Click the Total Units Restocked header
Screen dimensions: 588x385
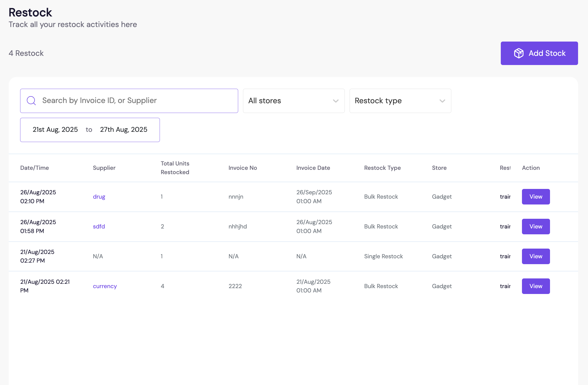coord(175,168)
